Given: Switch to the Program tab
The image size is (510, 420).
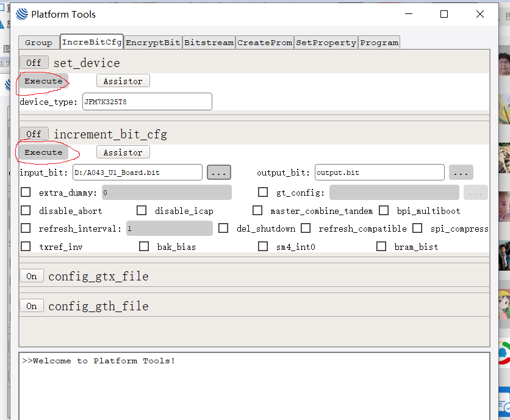Looking at the screenshot, I should [379, 43].
